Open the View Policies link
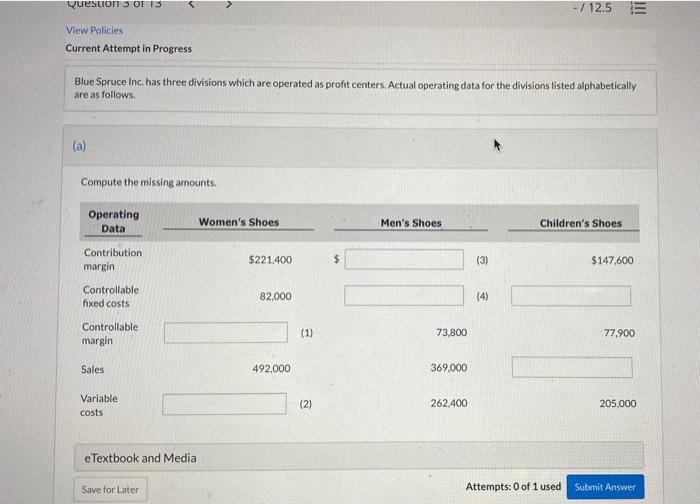The width and height of the screenshot is (700, 504). click(94, 30)
